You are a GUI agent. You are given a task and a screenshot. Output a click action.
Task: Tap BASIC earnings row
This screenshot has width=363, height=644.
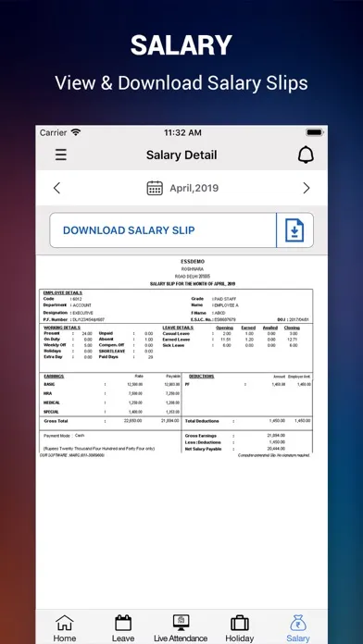click(x=111, y=384)
